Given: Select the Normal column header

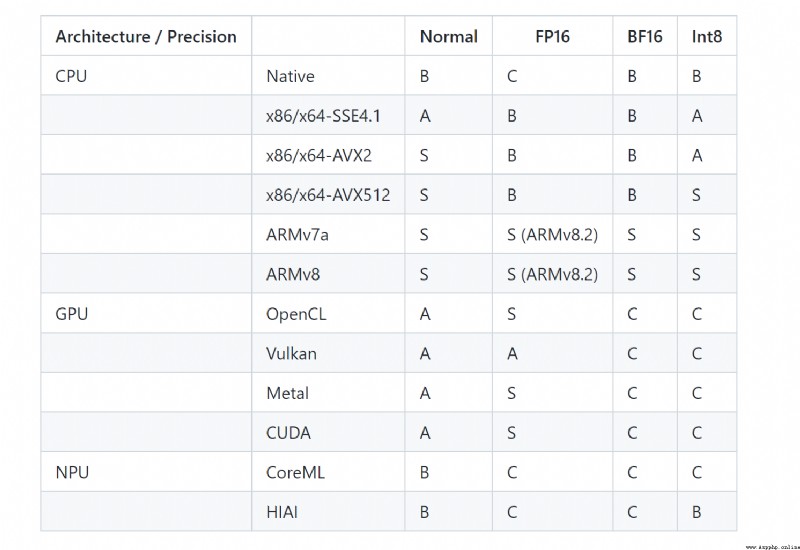Looking at the screenshot, I should point(448,36).
